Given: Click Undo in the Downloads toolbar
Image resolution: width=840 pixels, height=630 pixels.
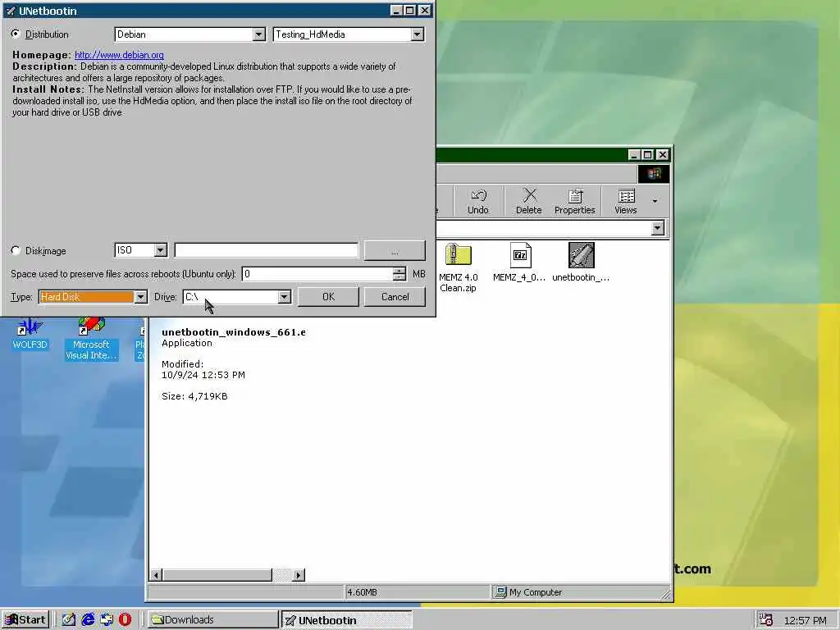Looking at the screenshot, I should (478, 202).
